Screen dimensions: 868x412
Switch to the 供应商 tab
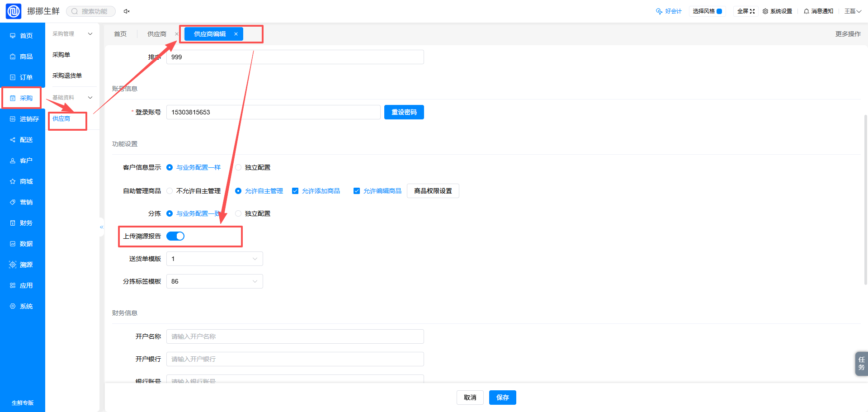coord(157,34)
